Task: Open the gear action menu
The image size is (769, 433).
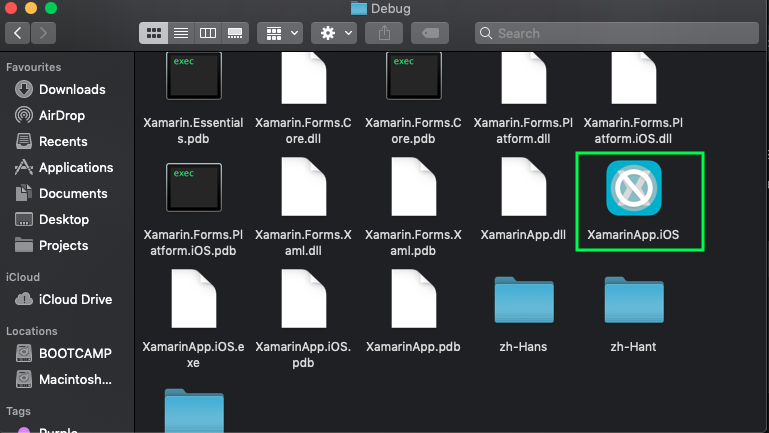Action: (x=334, y=33)
